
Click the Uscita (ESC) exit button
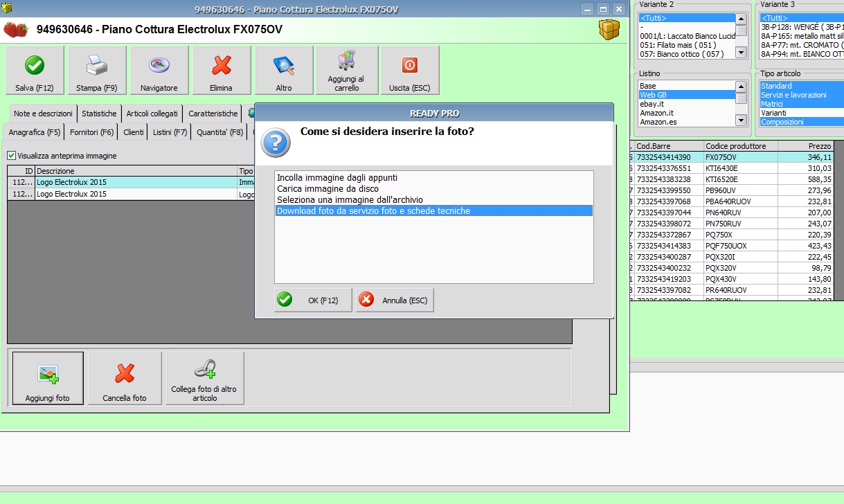(410, 71)
